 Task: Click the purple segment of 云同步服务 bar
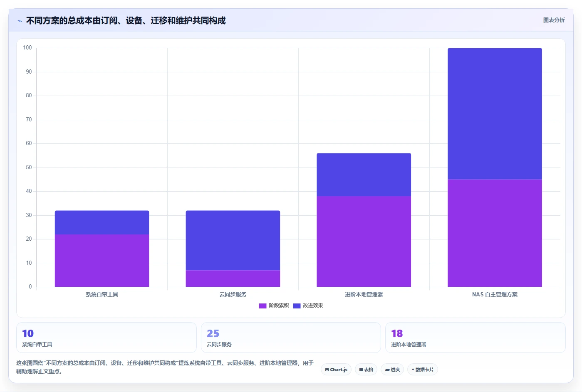(233, 279)
